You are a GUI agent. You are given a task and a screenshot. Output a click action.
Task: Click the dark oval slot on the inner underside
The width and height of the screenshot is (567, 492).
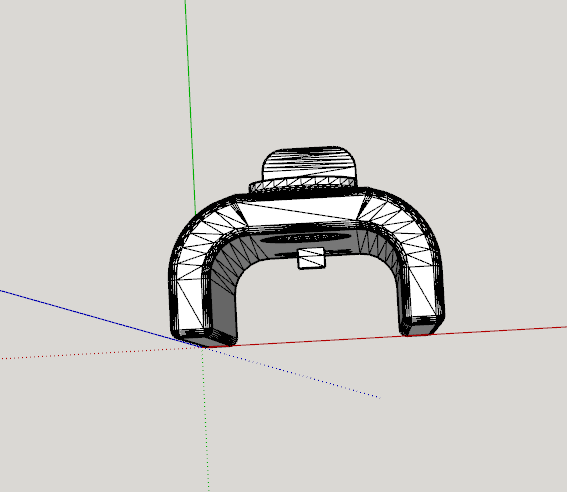click(x=306, y=238)
